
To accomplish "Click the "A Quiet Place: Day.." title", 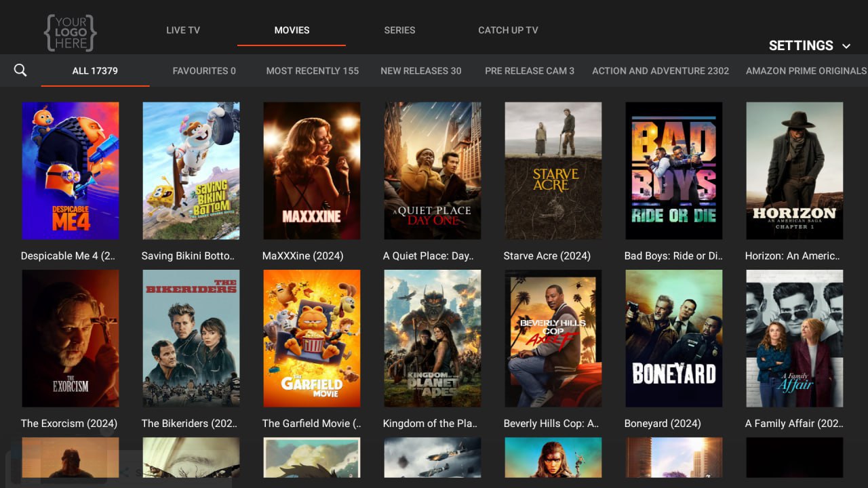I will (x=428, y=256).
